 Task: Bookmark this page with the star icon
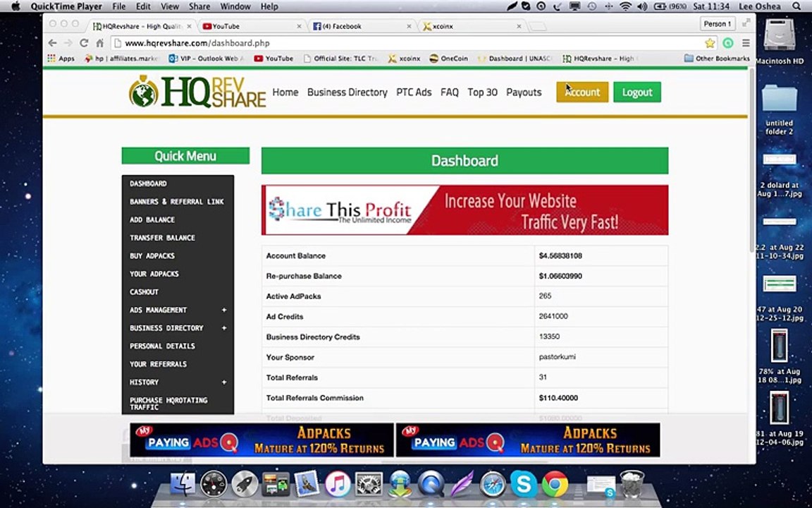(x=710, y=43)
